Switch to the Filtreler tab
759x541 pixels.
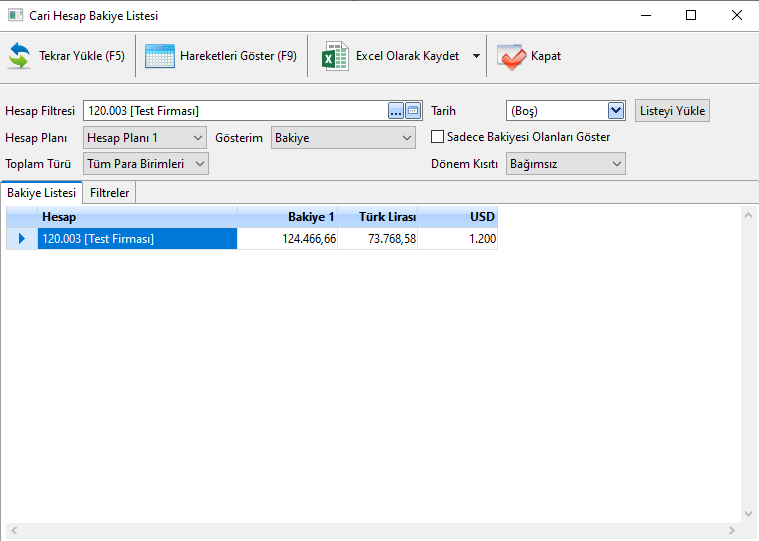tap(109, 192)
